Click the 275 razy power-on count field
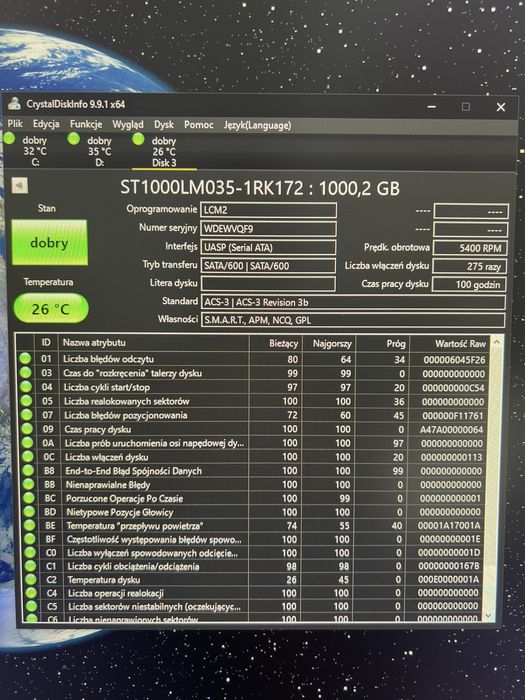Screen dimensions: 525x700 click(469, 266)
